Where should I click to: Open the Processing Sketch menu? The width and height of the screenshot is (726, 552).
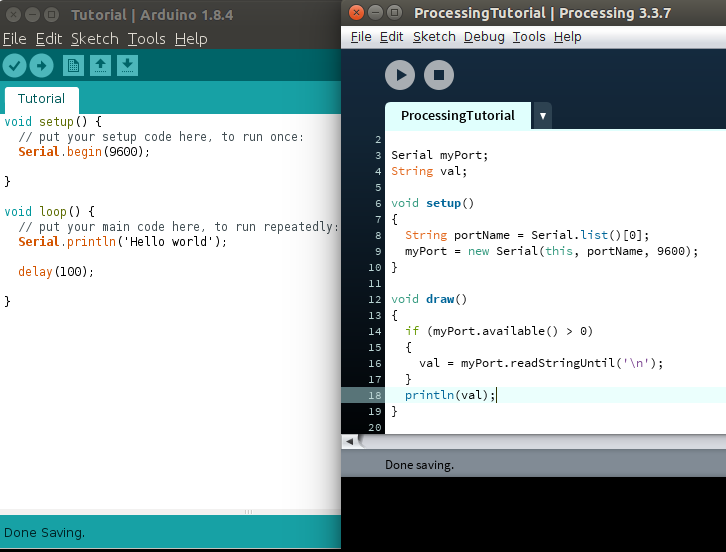pyautogui.click(x=434, y=37)
